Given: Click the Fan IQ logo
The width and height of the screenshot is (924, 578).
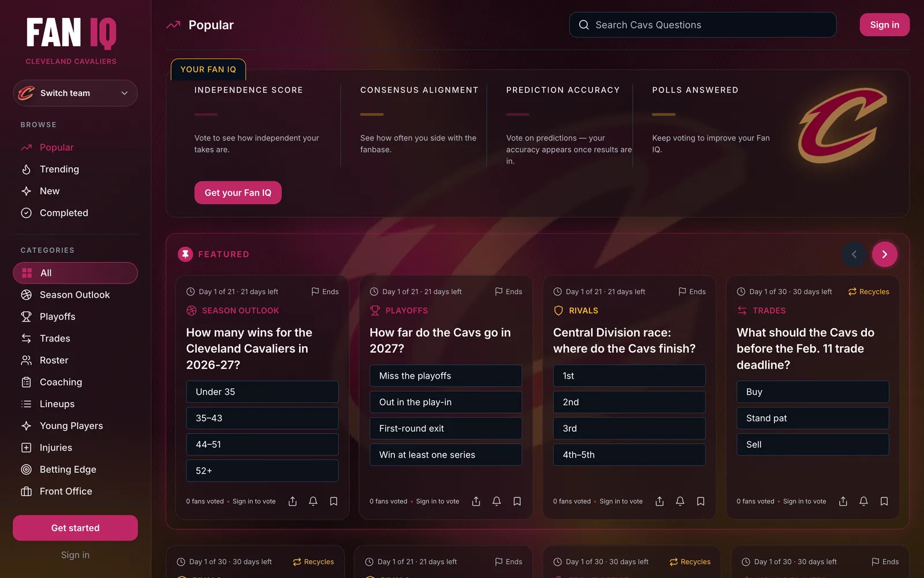Looking at the screenshot, I should pos(71,33).
